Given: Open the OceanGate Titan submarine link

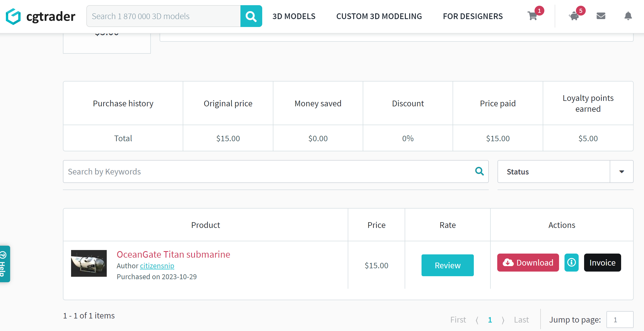Looking at the screenshot, I should [173, 254].
